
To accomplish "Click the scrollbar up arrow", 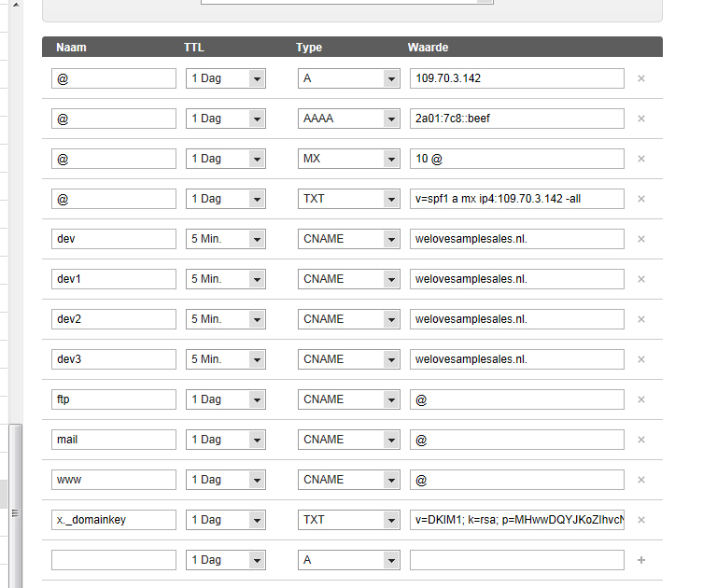I will (x=16, y=5).
